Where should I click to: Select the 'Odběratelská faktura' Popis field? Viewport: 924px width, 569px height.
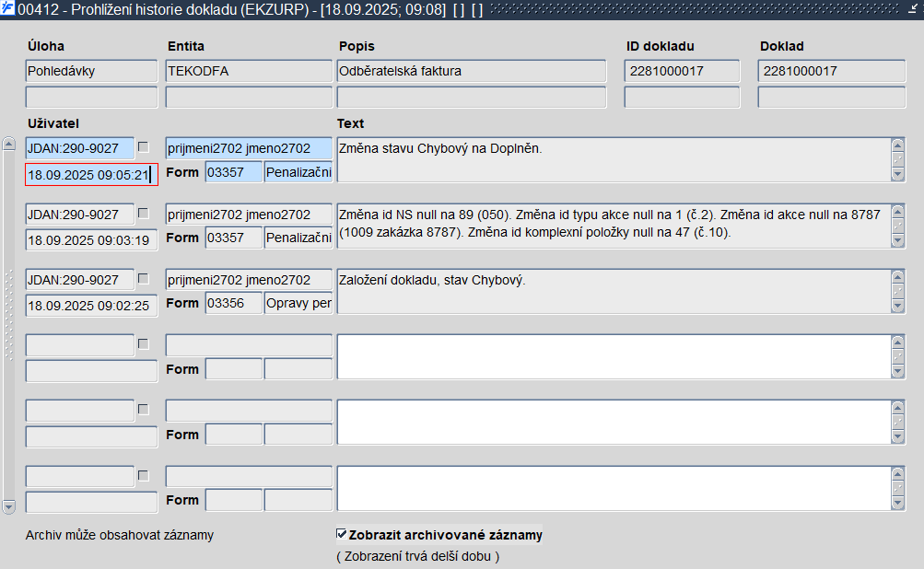point(471,71)
